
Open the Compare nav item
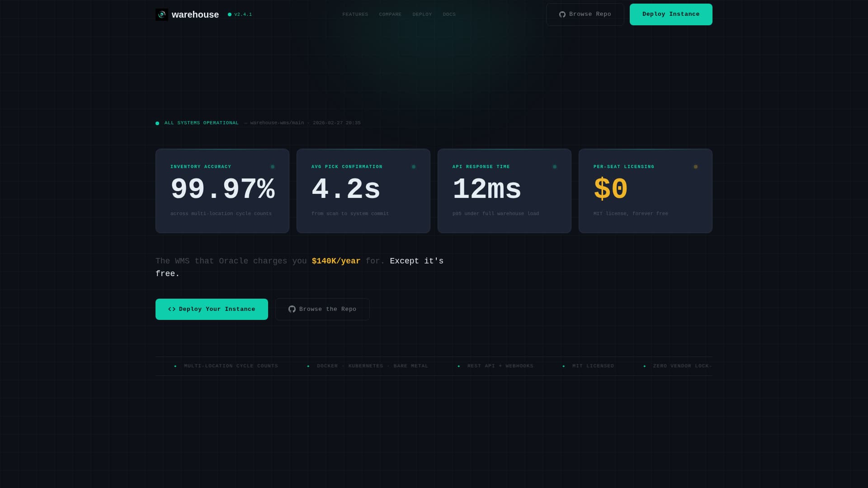pos(390,14)
